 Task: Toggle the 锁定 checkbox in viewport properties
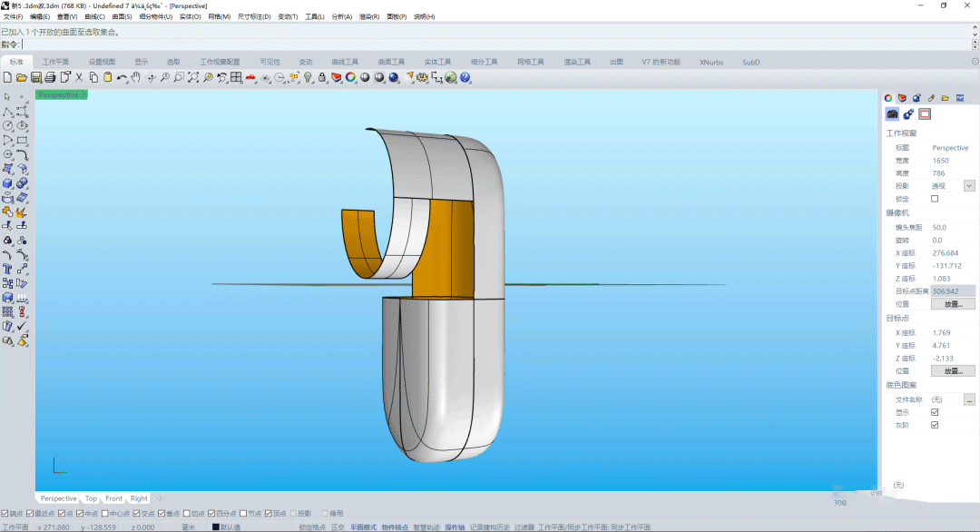(x=935, y=199)
